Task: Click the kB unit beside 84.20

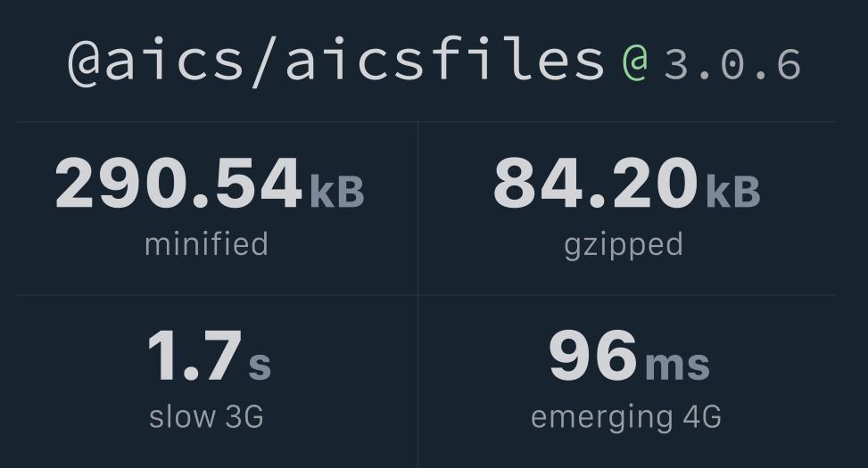Action: click(732, 191)
